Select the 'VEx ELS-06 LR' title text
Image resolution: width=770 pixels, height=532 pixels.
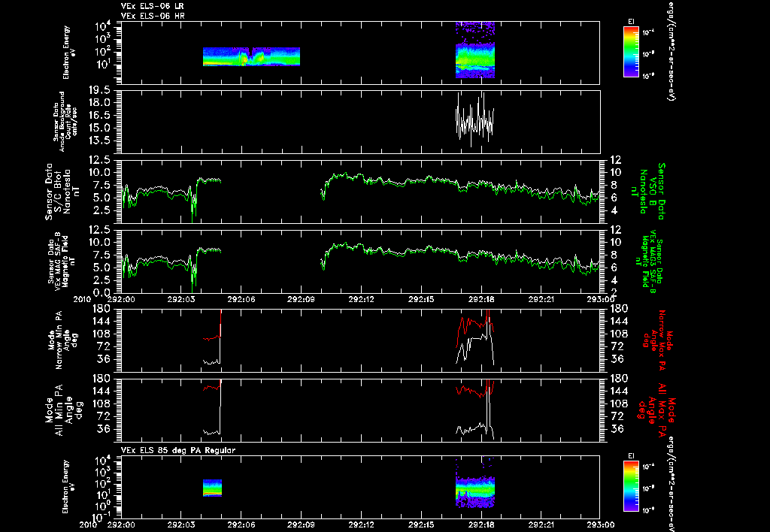pyautogui.click(x=152, y=6)
